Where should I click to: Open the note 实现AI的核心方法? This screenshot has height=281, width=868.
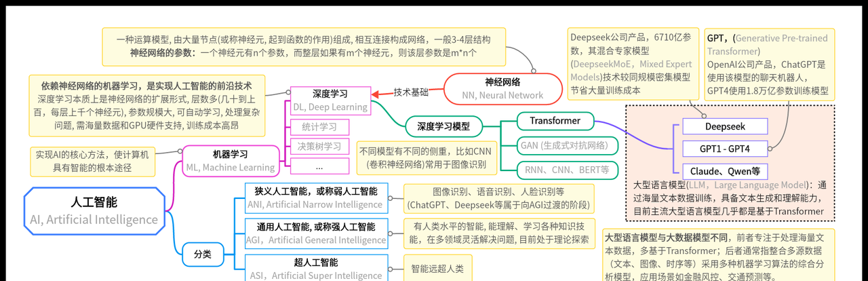click(94, 161)
